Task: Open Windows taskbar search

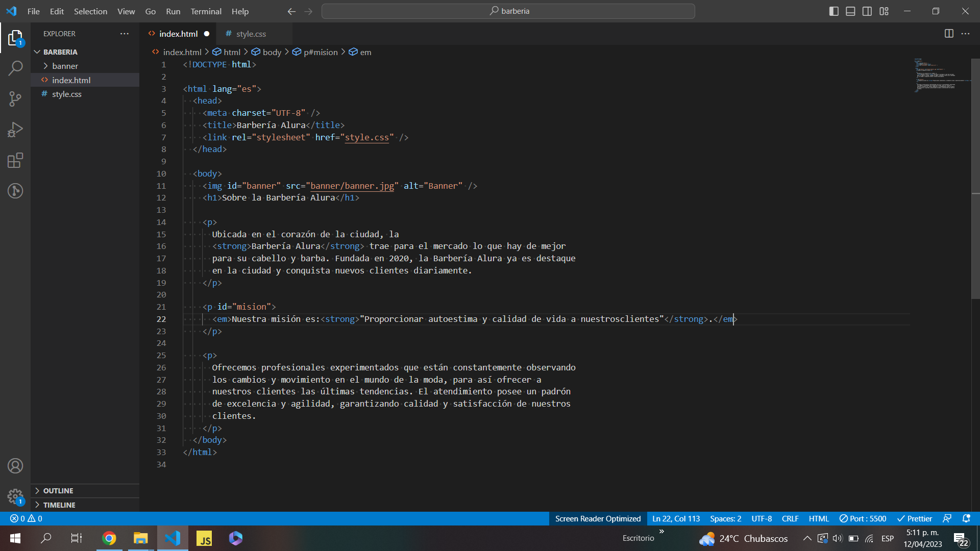Action: [x=46, y=538]
